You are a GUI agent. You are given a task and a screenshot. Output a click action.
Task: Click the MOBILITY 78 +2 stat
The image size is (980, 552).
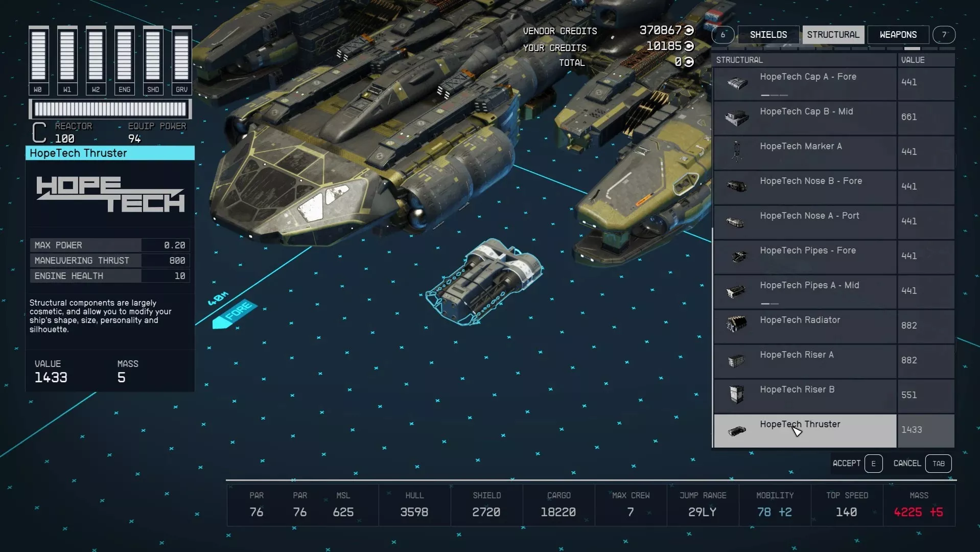pos(775,505)
